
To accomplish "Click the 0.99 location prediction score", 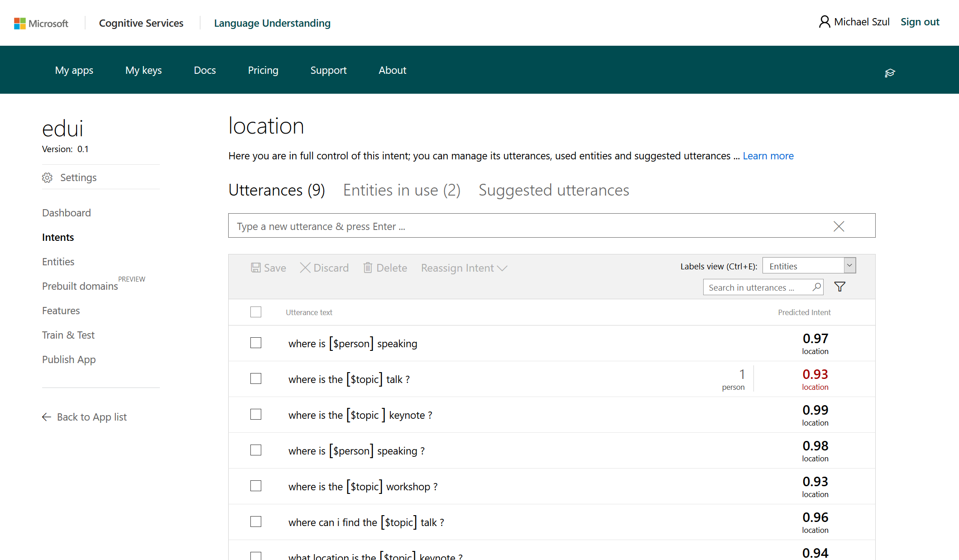I will click(815, 415).
